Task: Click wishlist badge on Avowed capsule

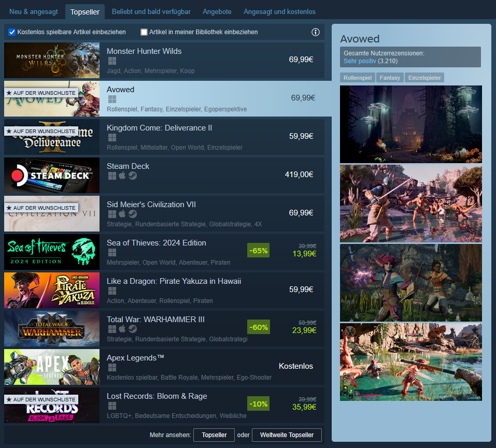Action: click(41, 93)
